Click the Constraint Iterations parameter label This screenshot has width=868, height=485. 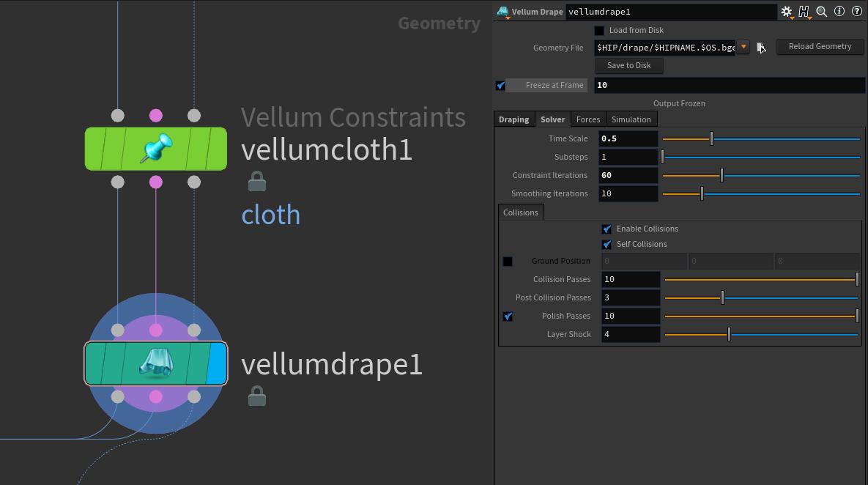click(549, 176)
